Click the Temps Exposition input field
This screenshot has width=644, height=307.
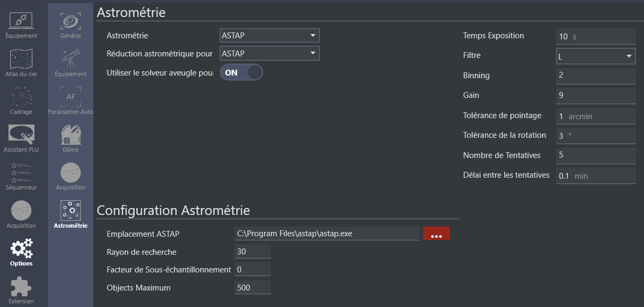[596, 36]
